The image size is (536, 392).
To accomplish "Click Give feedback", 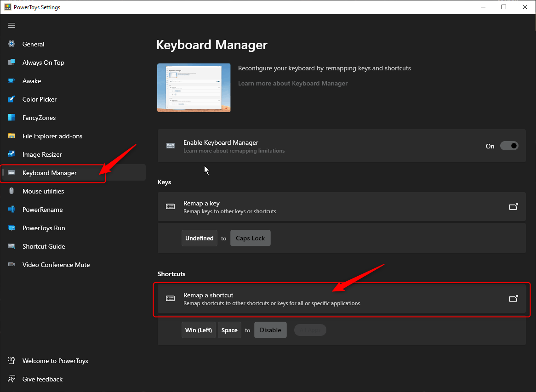I will [73, 379].
